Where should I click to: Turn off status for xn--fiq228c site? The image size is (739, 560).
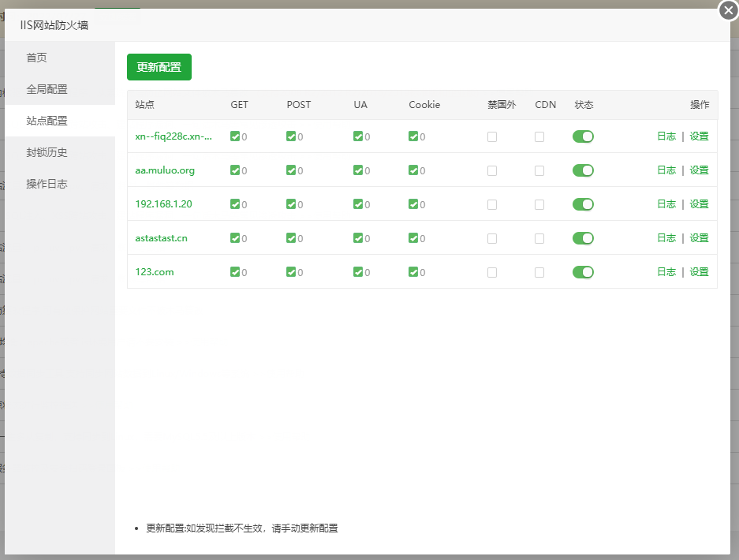(x=583, y=136)
